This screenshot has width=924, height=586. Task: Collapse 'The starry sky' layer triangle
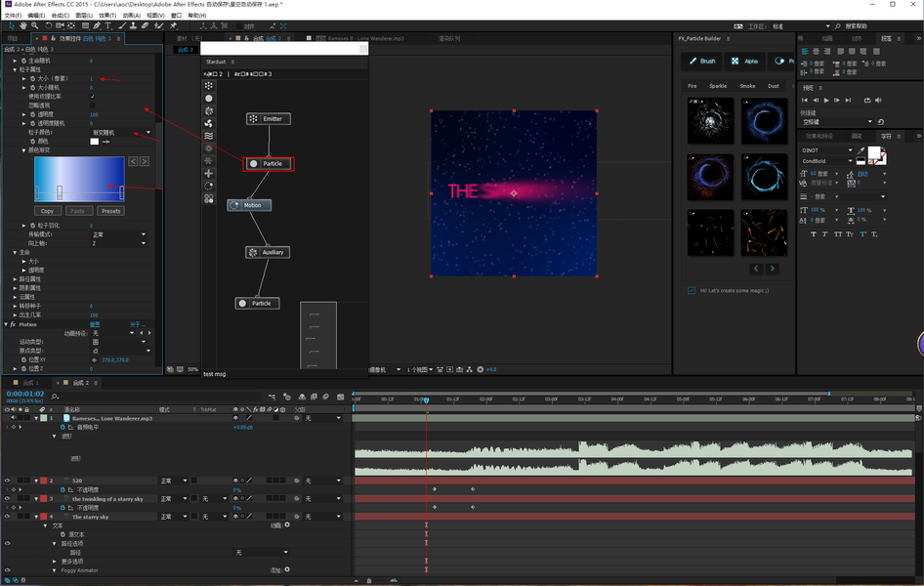click(36, 517)
